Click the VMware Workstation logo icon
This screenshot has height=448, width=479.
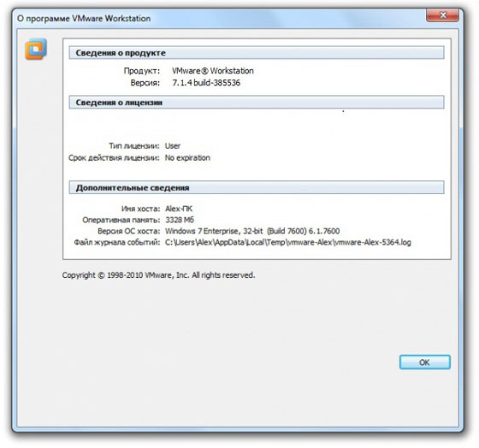(36, 49)
